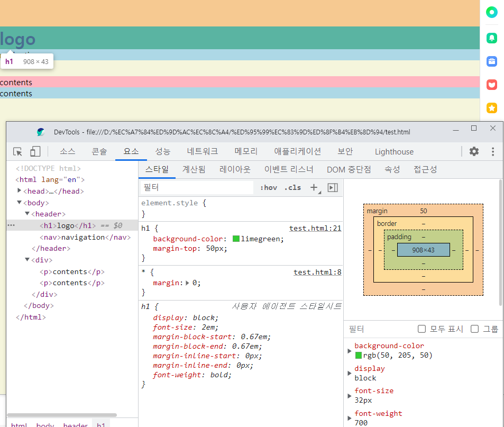Click the ellipsis beside the h1 row

(x=11, y=225)
